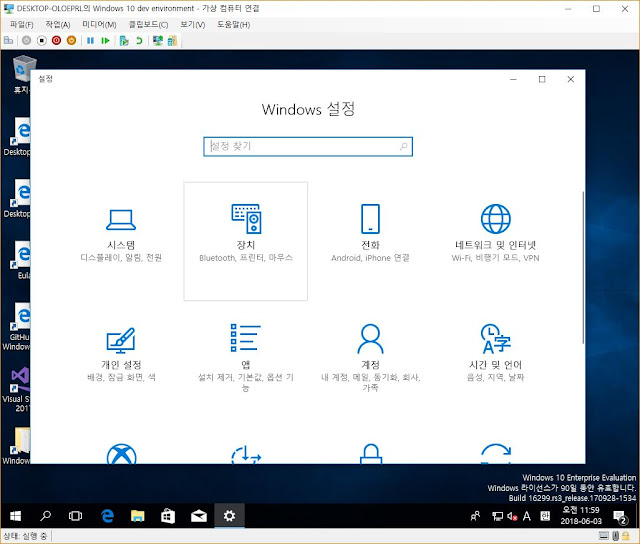This screenshot has width=640, height=544.
Task: Open network status in the system tray
Action: 498,516
